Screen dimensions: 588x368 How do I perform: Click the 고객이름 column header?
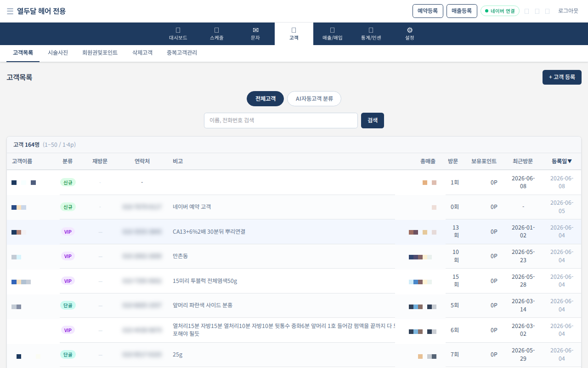point(22,161)
